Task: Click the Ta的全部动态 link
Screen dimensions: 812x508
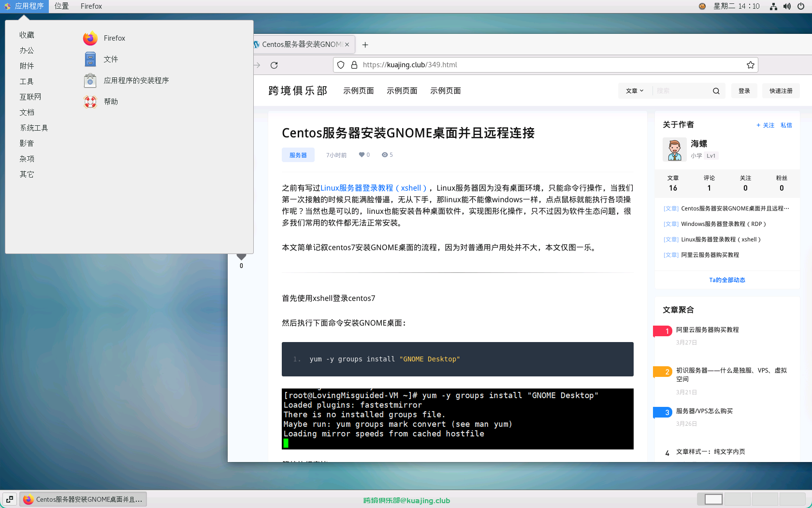Action: (727, 280)
